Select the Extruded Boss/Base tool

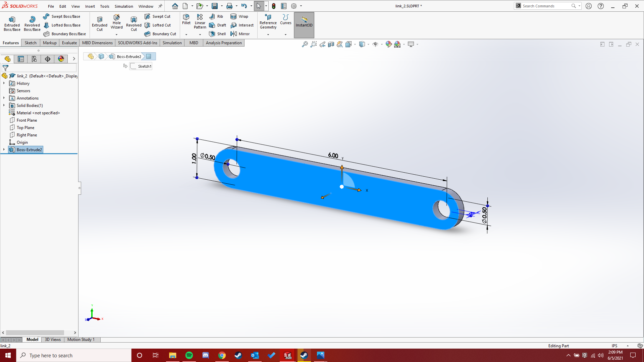click(12, 23)
